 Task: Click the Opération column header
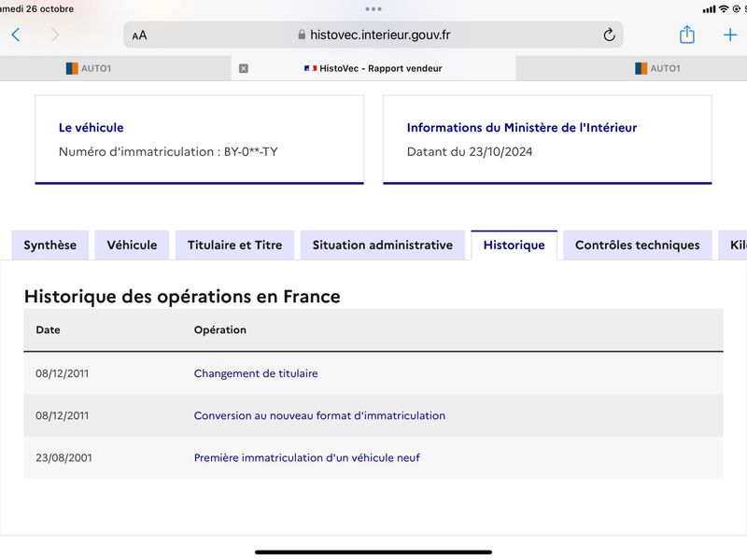point(220,330)
